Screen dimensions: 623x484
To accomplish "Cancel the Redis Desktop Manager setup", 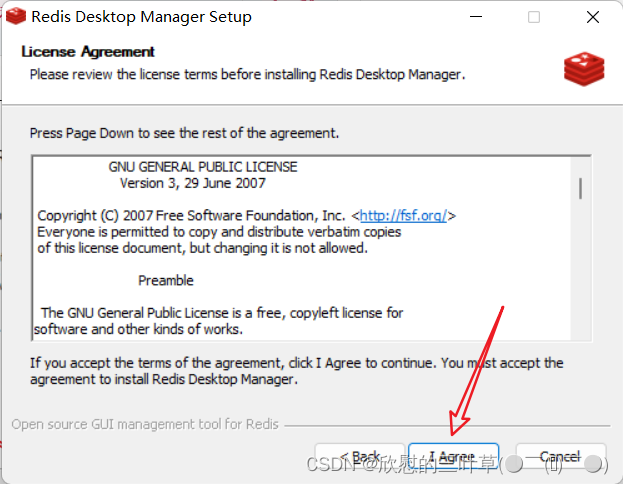I will (x=561, y=457).
